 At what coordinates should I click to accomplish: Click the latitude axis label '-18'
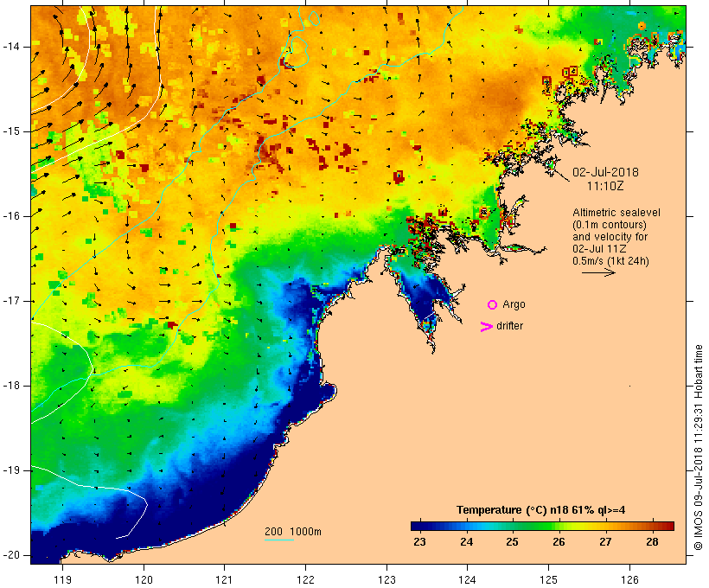tap(10, 386)
